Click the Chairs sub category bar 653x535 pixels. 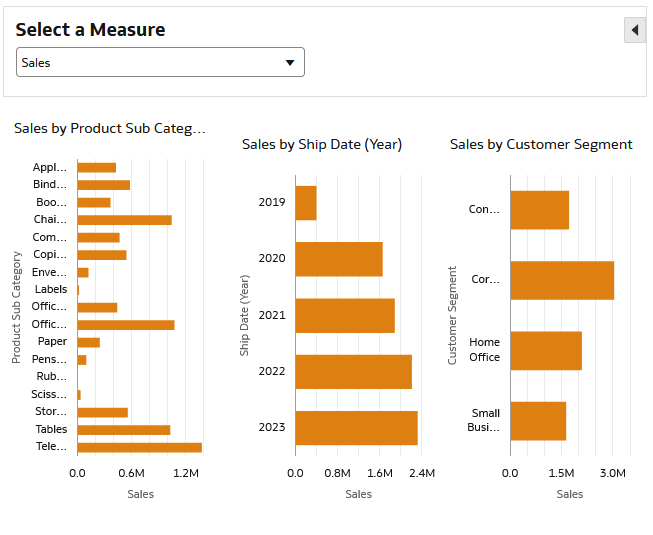click(124, 219)
